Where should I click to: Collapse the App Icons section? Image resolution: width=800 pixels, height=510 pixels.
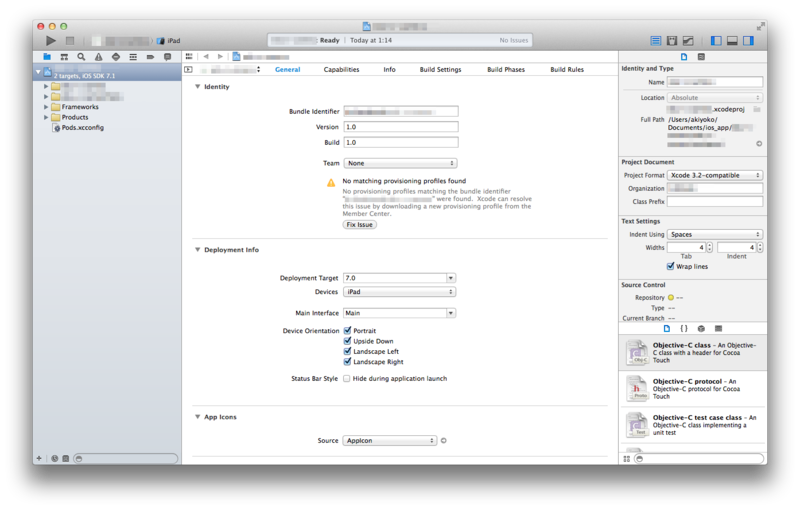[x=197, y=417]
